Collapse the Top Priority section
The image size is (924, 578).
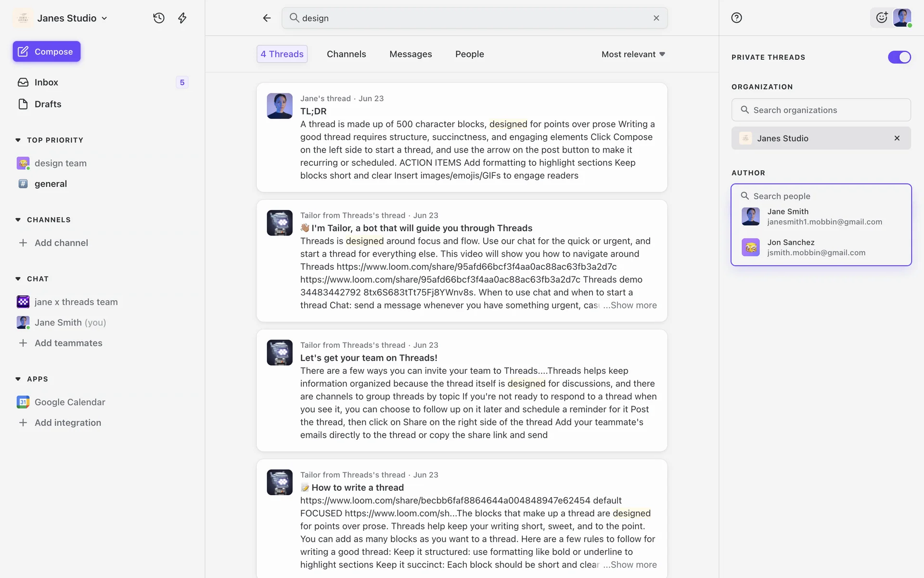[18, 140]
